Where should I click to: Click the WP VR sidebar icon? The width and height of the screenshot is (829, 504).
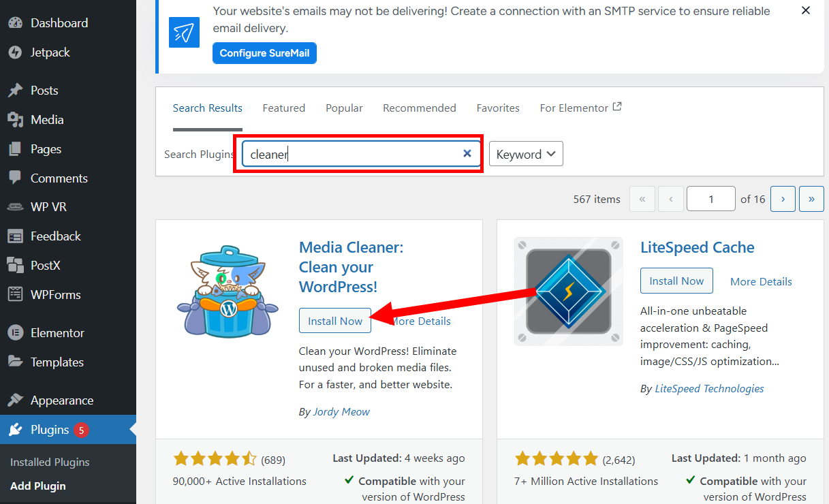[15, 207]
